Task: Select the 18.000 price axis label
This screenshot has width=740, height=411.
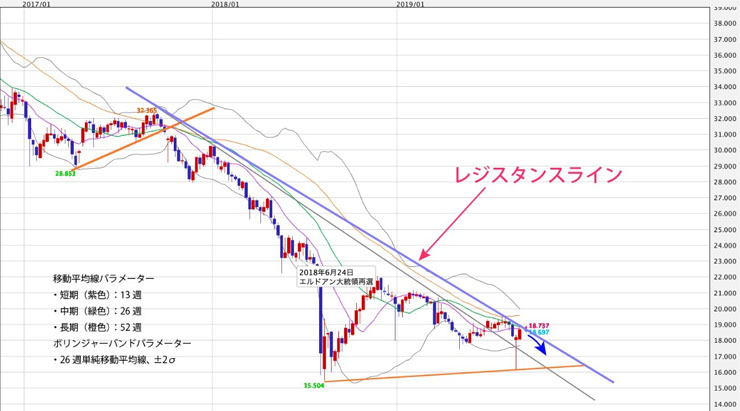Action: coord(726,341)
